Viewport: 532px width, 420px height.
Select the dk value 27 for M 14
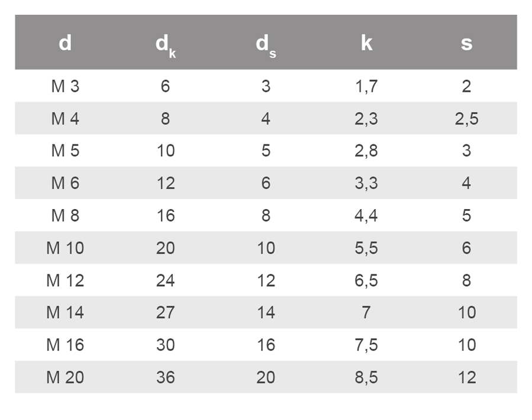point(165,312)
